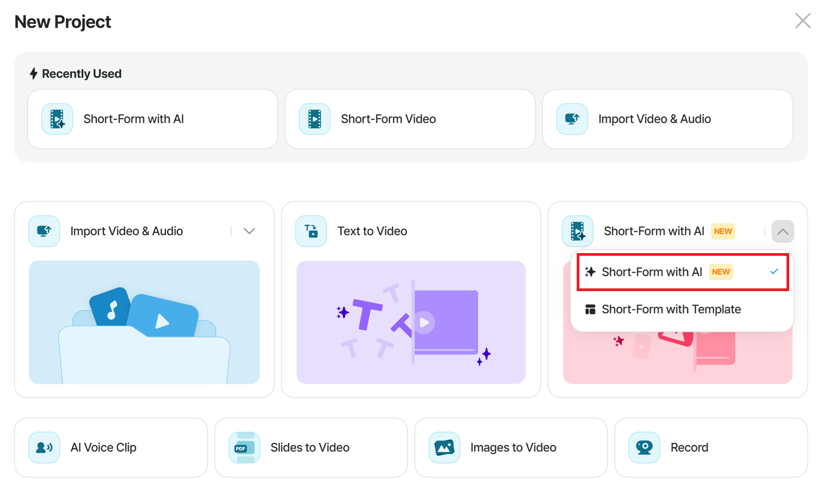Click the Record webcam icon
The width and height of the screenshot is (824, 504).
pyautogui.click(x=644, y=448)
